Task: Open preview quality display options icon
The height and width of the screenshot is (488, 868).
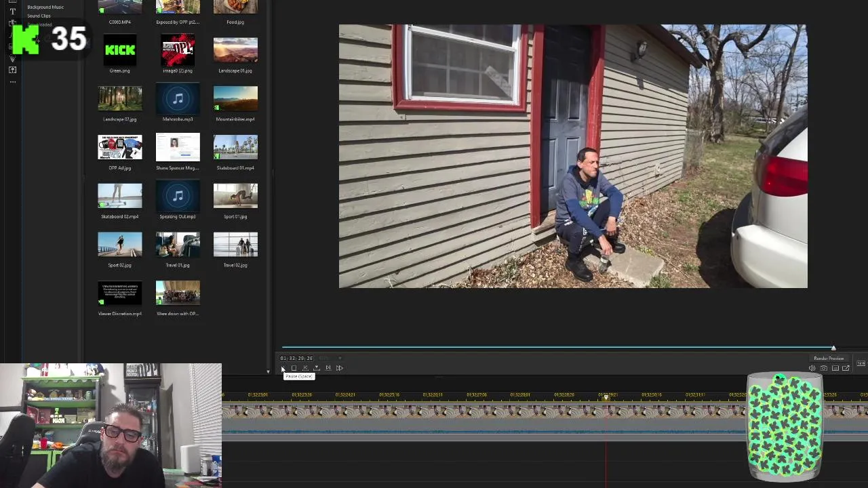Action: click(x=835, y=368)
